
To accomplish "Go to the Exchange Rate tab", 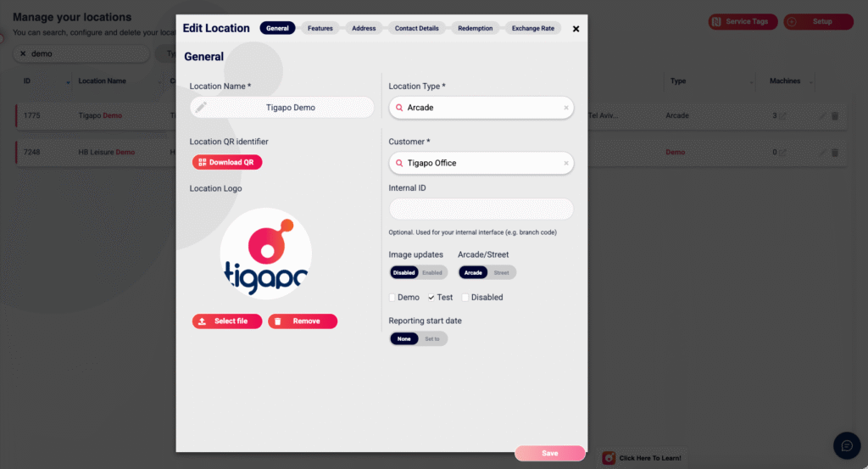I will click(532, 29).
